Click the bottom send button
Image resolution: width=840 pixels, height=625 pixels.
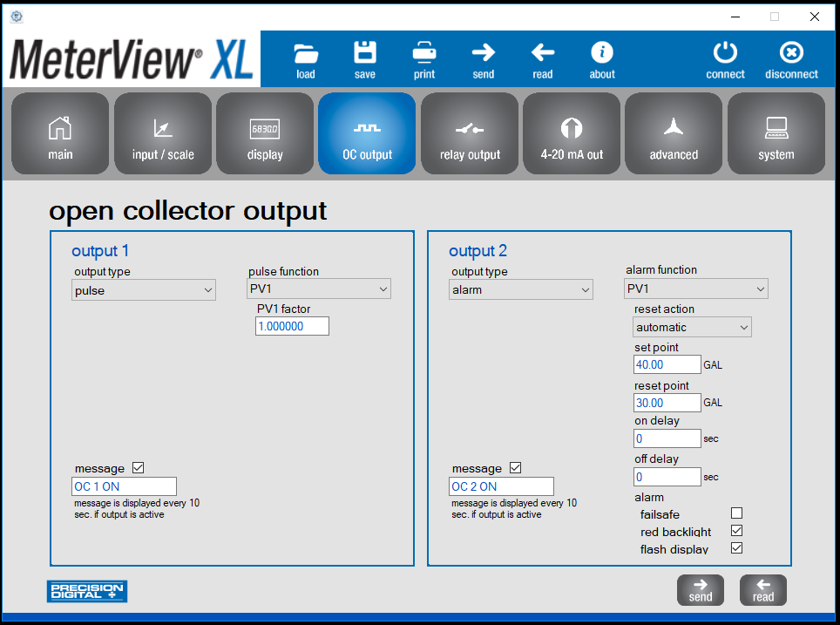pyautogui.click(x=701, y=590)
